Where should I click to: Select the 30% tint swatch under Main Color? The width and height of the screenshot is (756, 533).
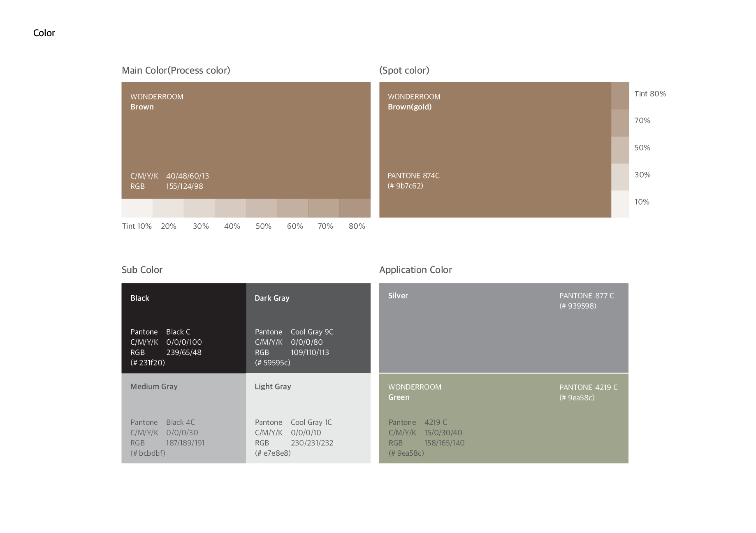[199, 208]
